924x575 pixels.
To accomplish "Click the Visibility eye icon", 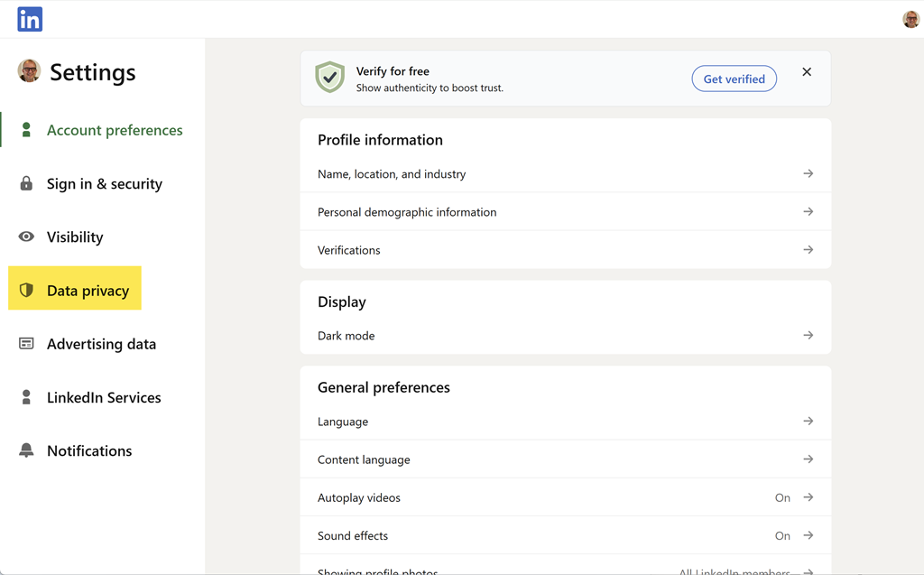I will (26, 236).
